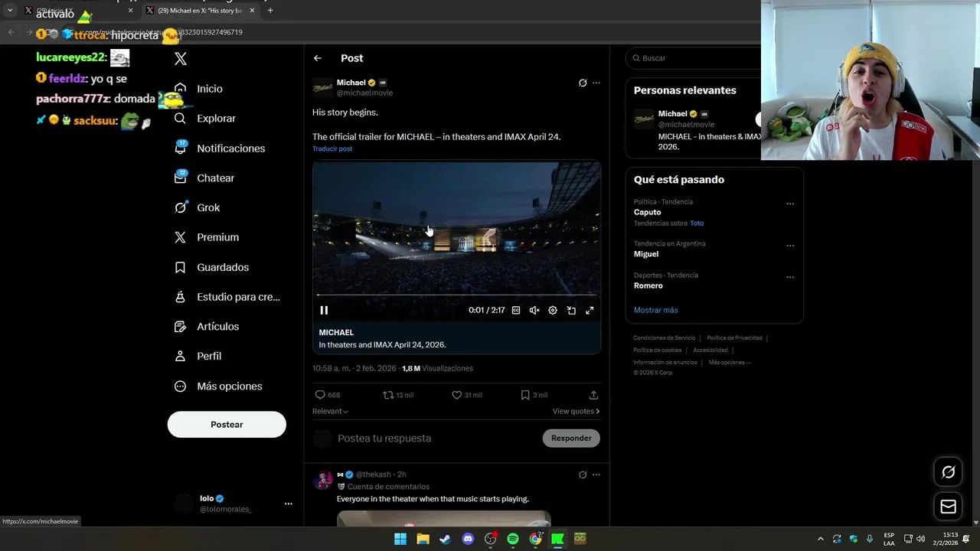Open File Explorer from taskbar
980x551 pixels.
pyautogui.click(x=423, y=539)
